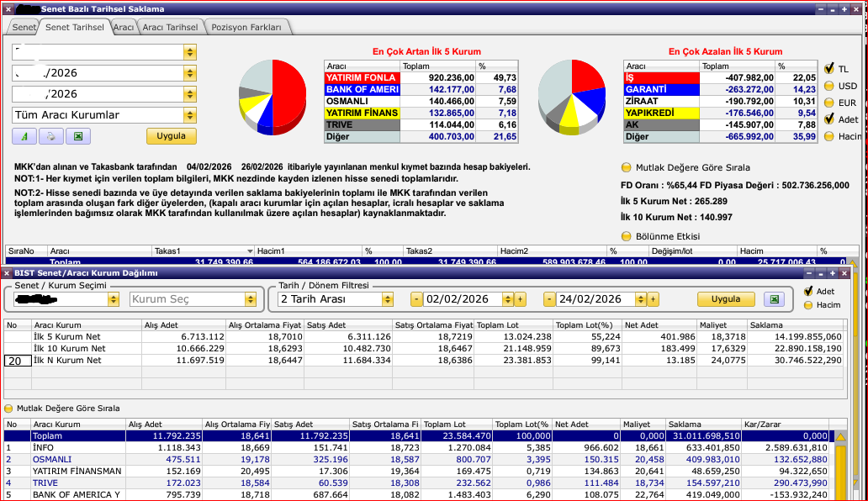Open the 02/02/2026 date picker dropdown
This screenshot has width=868, height=501.
[x=508, y=299]
